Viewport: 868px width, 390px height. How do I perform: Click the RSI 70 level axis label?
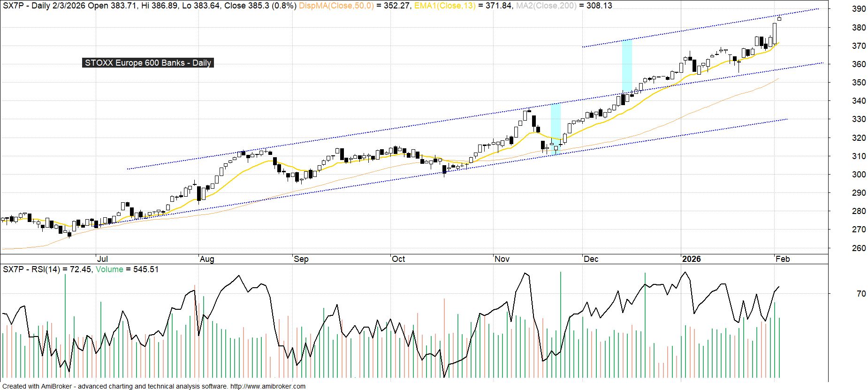click(x=848, y=294)
